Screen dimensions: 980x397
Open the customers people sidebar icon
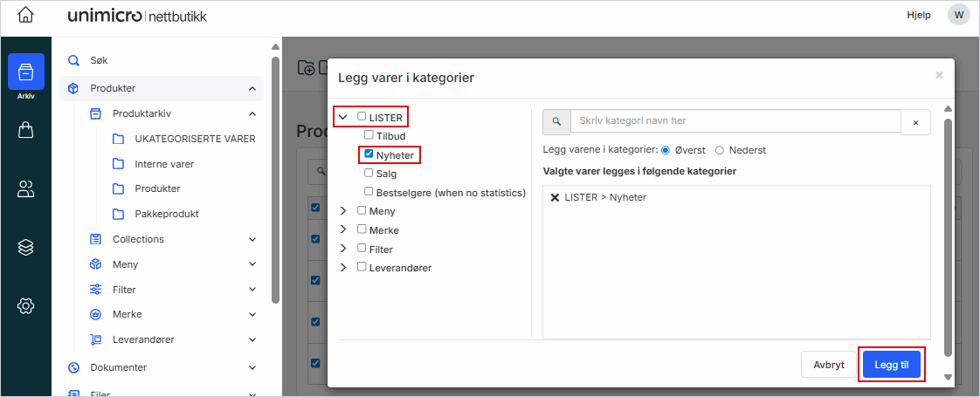click(x=25, y=189)
